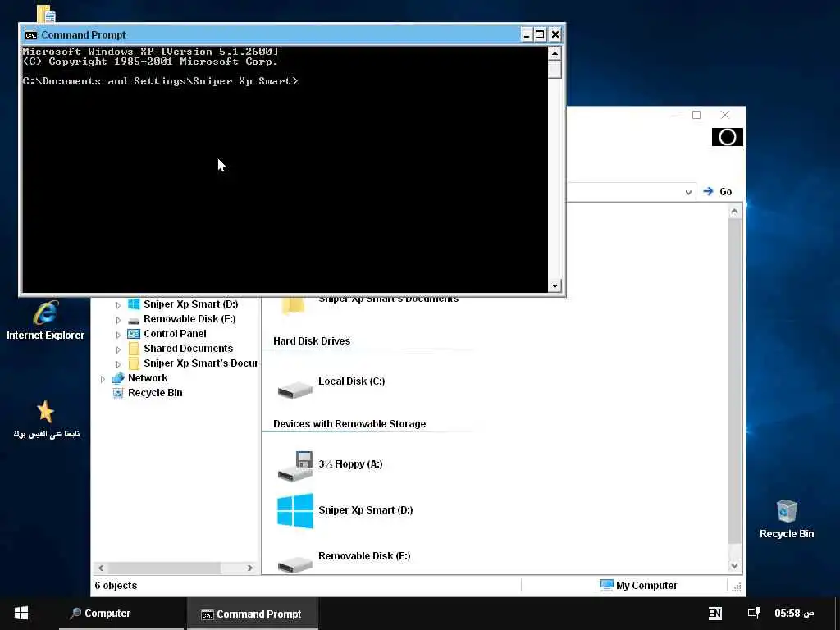Image resolution: width=840 pixels, height=630 pixels.
Task: Click the Explorer content vertical scrollbar thumb
Action: (x=734, y=382)
